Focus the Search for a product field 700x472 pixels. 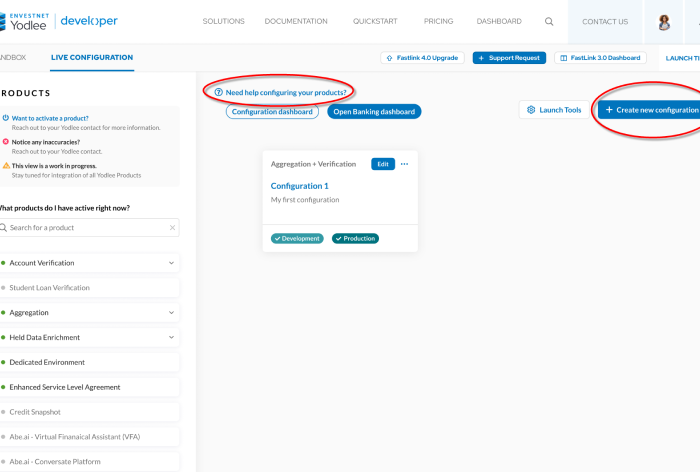pyautogui.click(x=89, y=228)
